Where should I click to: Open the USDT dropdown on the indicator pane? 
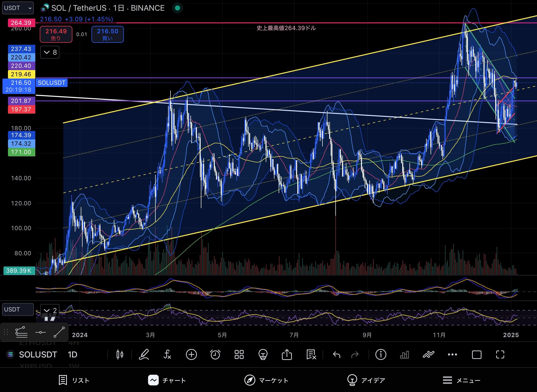(x=18, y=309)
